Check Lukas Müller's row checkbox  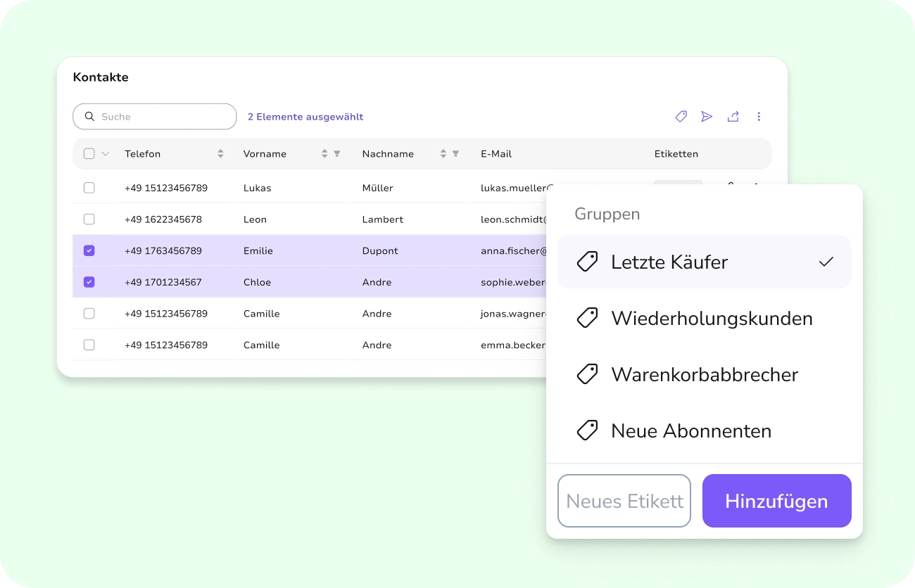coord(89,188)
